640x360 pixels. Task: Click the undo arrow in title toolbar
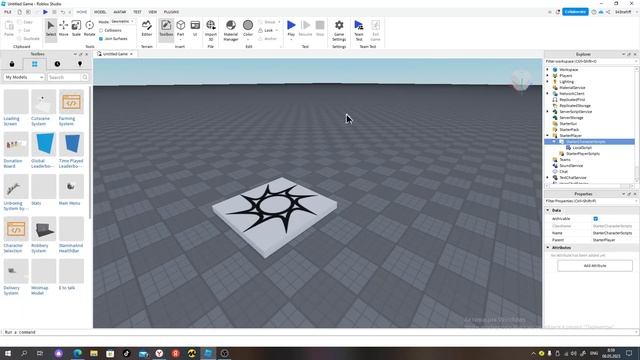point(62,12)
